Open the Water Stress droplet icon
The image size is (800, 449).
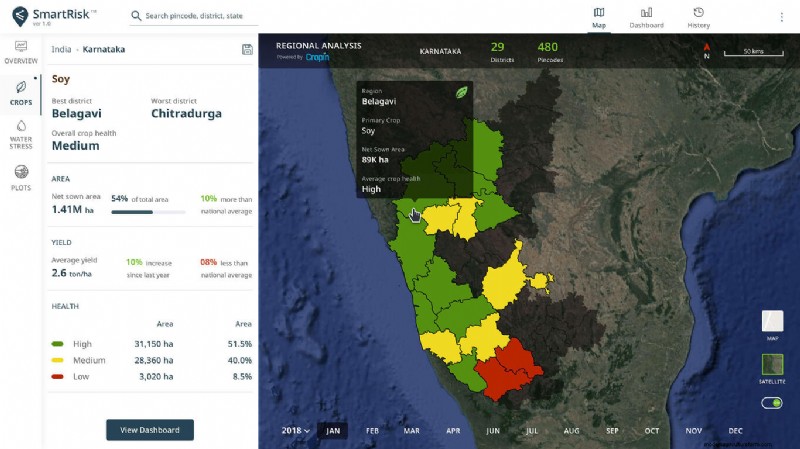point(20,127)
